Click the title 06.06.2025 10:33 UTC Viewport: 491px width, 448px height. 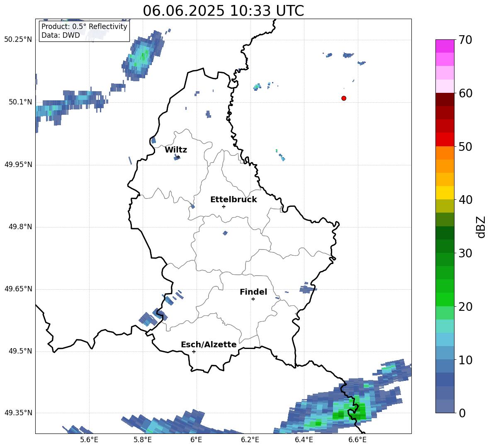[x=223, y=11]
